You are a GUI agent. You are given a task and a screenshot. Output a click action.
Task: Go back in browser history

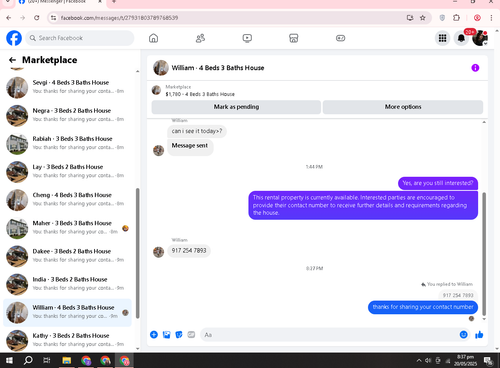[x=9, y=18]
